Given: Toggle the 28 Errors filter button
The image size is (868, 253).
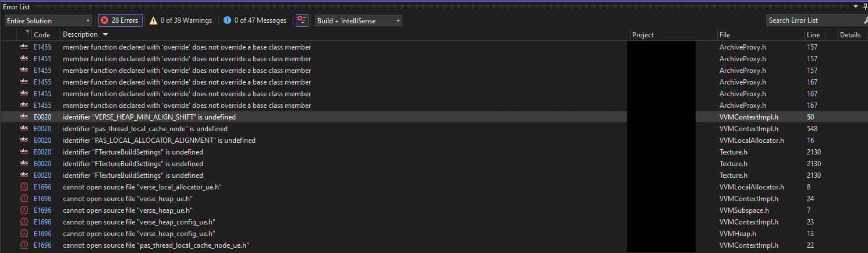Looking at the screenshot, I should pyautogui.click(x=120, y=20).
